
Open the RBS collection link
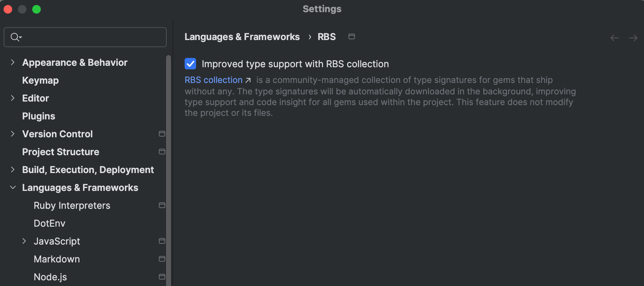[214, 80]
